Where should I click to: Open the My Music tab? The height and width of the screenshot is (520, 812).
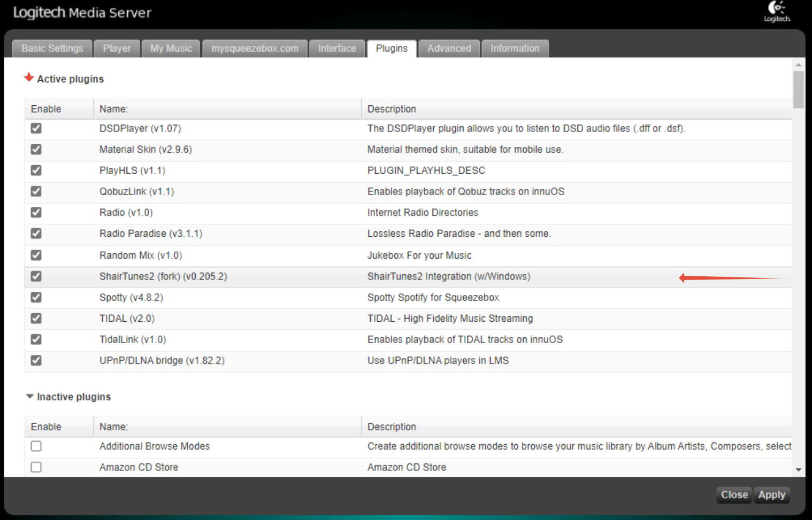pos(171,48)
